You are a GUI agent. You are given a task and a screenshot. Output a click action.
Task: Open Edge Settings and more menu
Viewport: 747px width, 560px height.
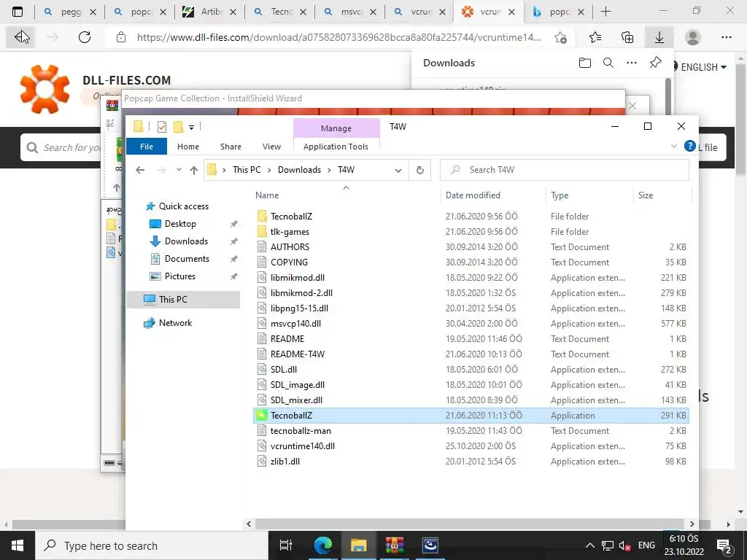726,37
